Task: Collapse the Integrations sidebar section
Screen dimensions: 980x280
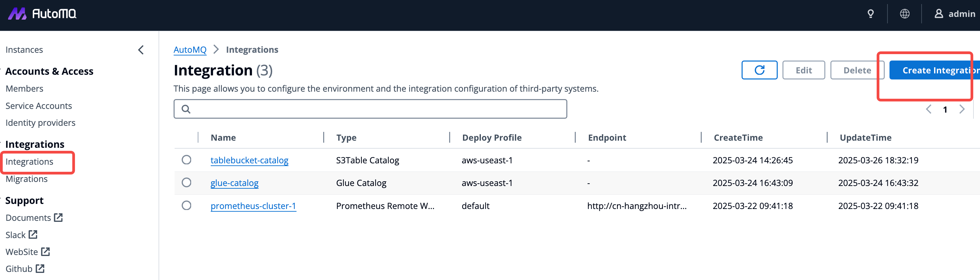Action: click(35, 144)
